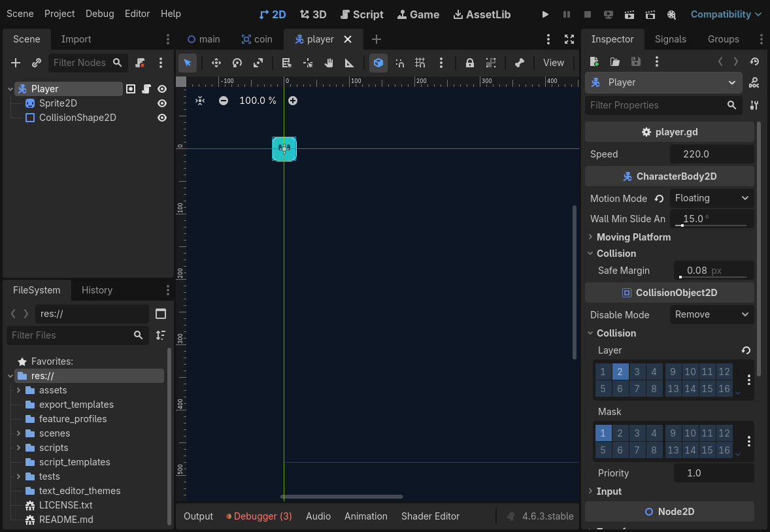Viewport: 770px width, 532px height.
Task: Toggle smart snap
Action: point(400,63)
